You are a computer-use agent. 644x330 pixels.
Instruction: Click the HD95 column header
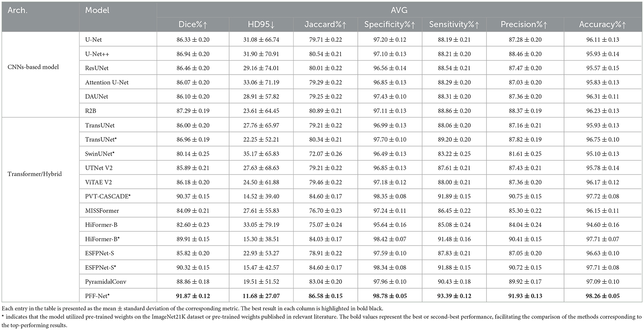[261, 24]
